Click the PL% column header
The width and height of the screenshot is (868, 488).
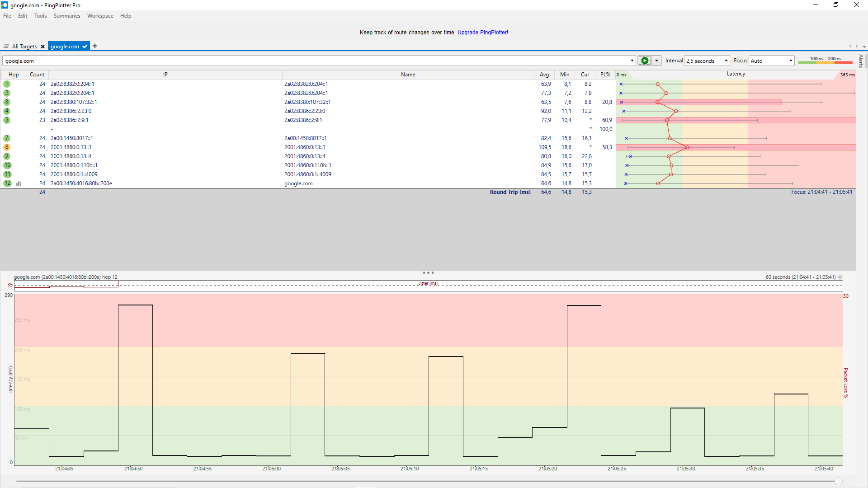[605, 75]
